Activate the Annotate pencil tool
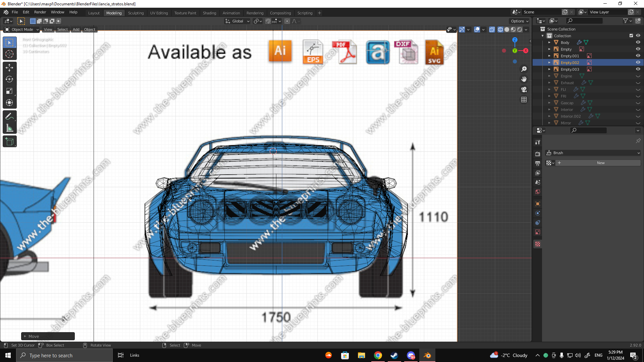 (9, 116)
